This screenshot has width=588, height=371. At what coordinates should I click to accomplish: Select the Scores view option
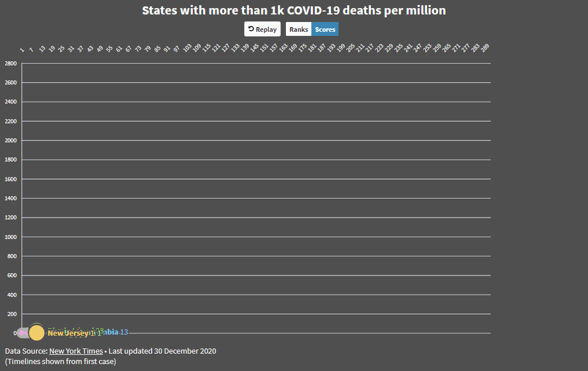point(325,30)
